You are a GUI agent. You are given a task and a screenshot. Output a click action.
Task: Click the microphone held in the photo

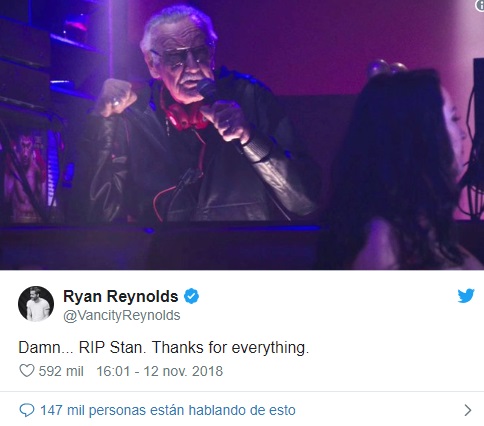click(x=209, y=92)
